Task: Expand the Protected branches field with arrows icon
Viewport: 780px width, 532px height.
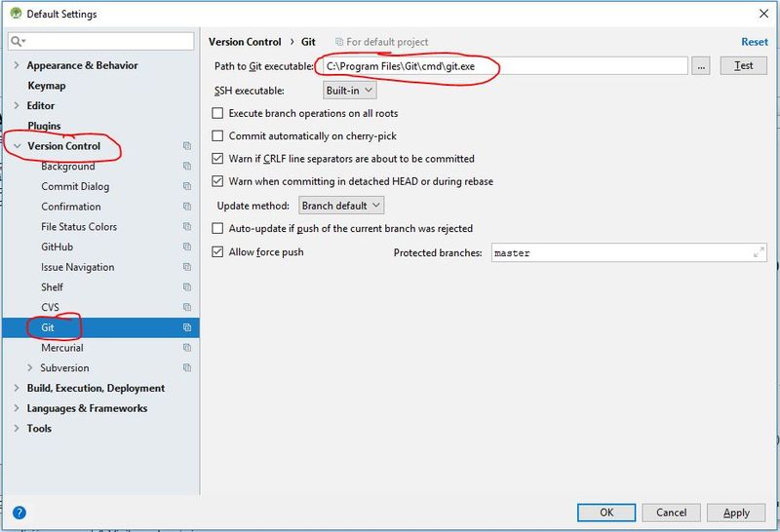Action: 759,252
